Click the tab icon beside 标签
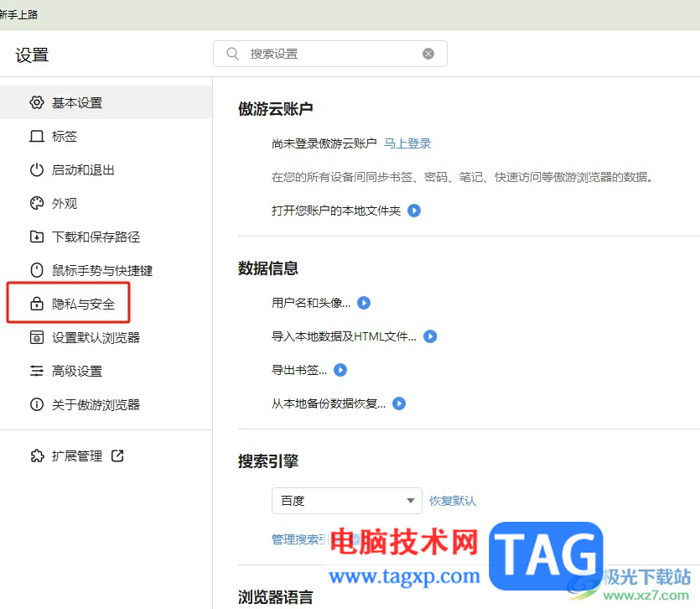Screen dimensions: 700x609 tap(37, 136)
